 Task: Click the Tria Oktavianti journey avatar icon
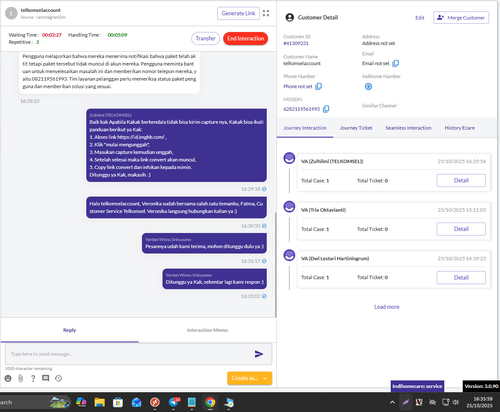289,207
